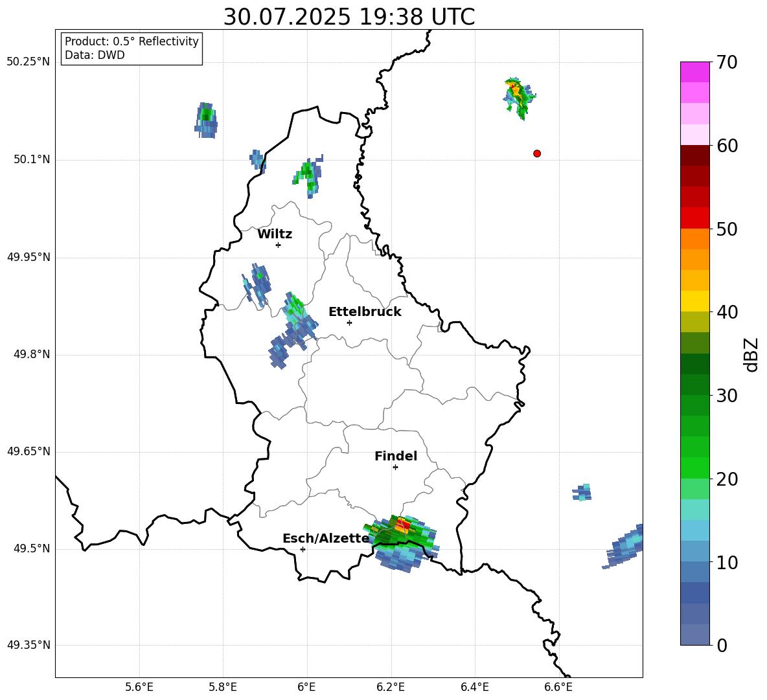
Task: Click the 49.8°N latitude label
Action: pos(32,354)
